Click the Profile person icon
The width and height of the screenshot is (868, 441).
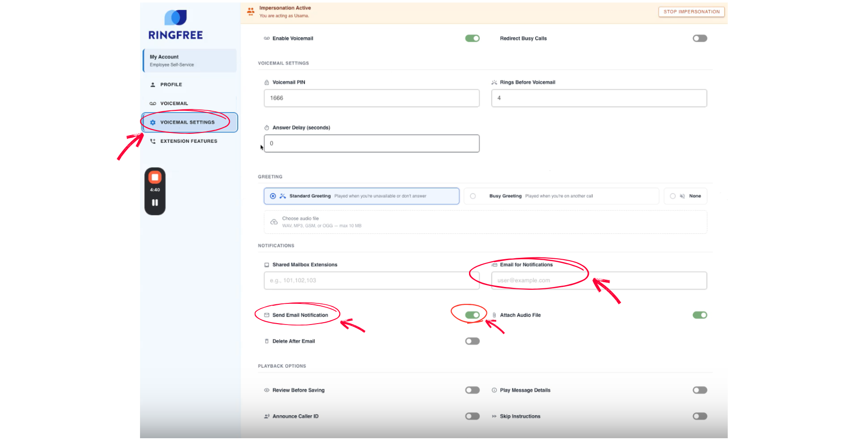pyautogui.click(x=153, y=85)
